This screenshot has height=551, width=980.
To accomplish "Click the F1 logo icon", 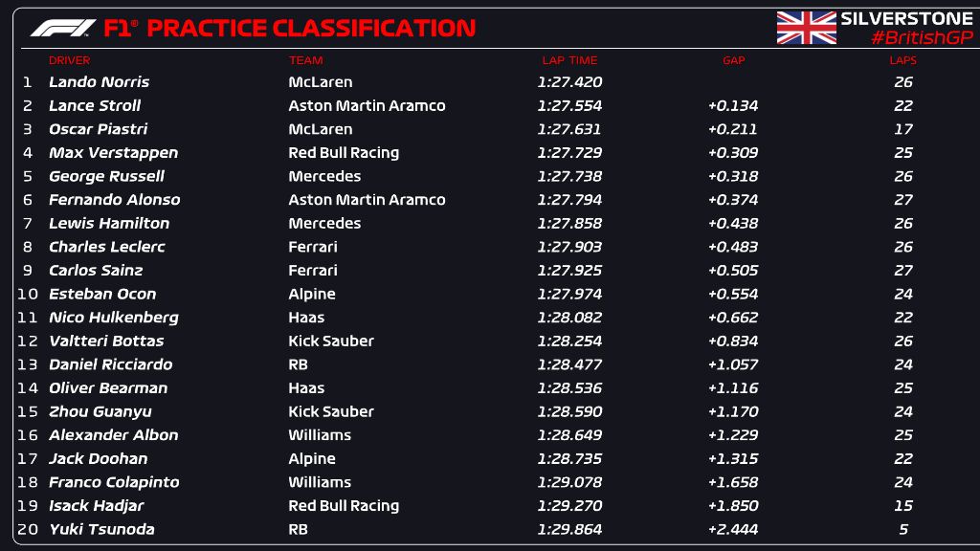I will (x=62, y=29).
